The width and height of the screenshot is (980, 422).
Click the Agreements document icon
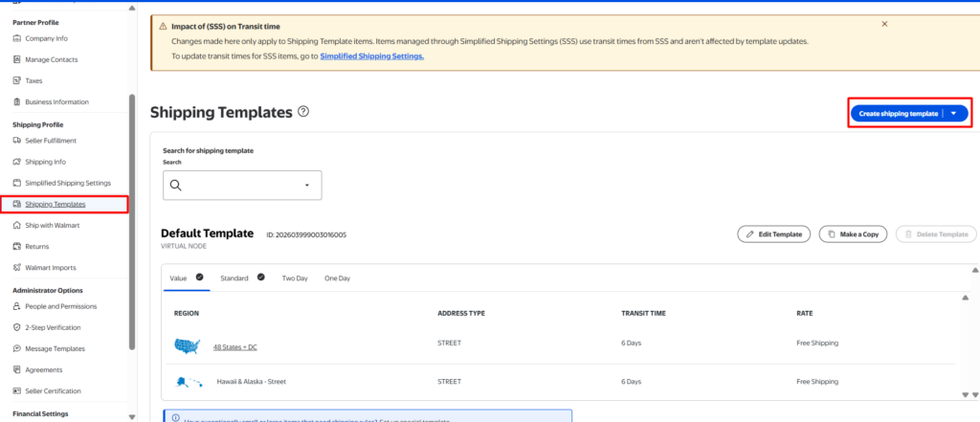pos(17,370)
